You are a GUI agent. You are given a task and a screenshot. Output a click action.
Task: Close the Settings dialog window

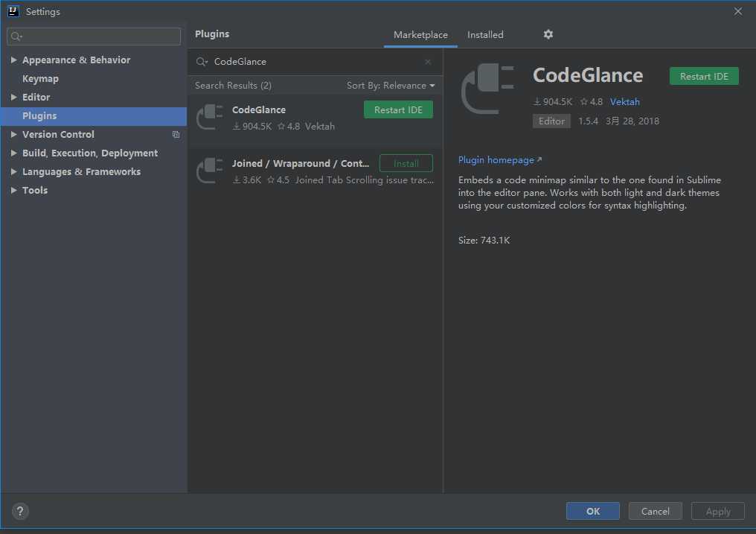pos(737,11)
